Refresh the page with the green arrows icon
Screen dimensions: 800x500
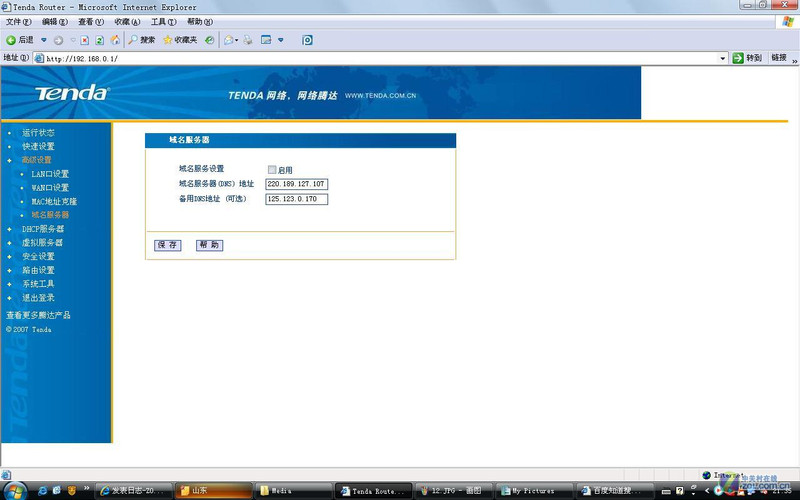[x=100, y=40]
